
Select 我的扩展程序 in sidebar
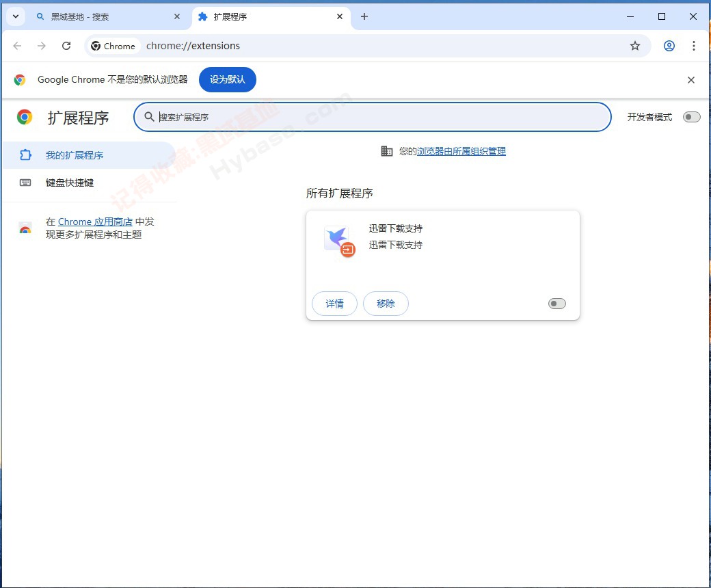point(89,155)
